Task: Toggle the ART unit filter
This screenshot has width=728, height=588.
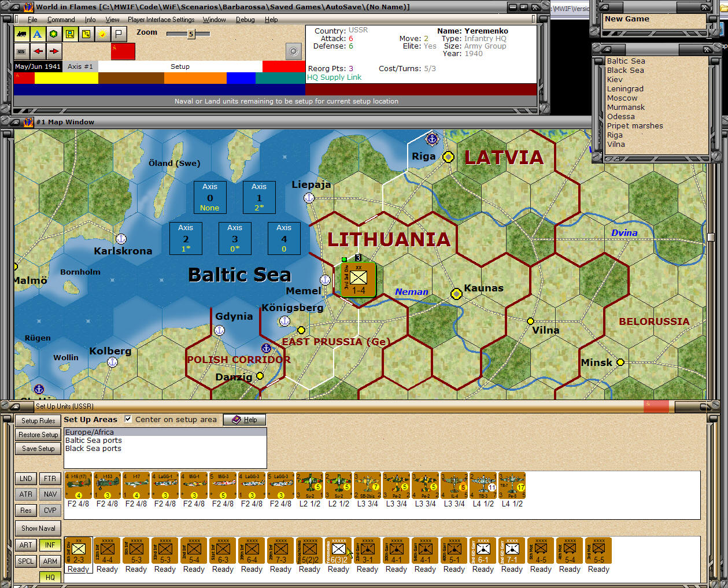Action: [26, 545]
